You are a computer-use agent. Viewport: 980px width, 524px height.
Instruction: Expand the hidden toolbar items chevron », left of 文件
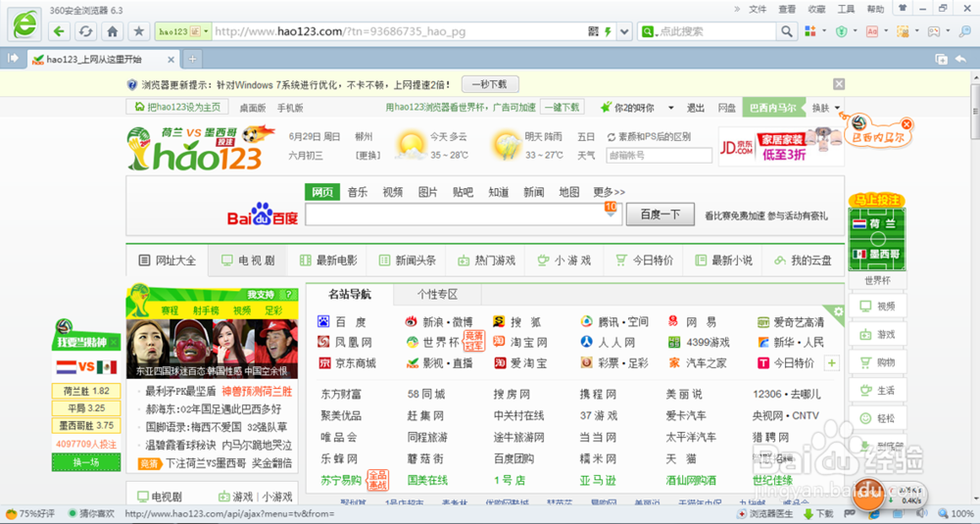737,9
